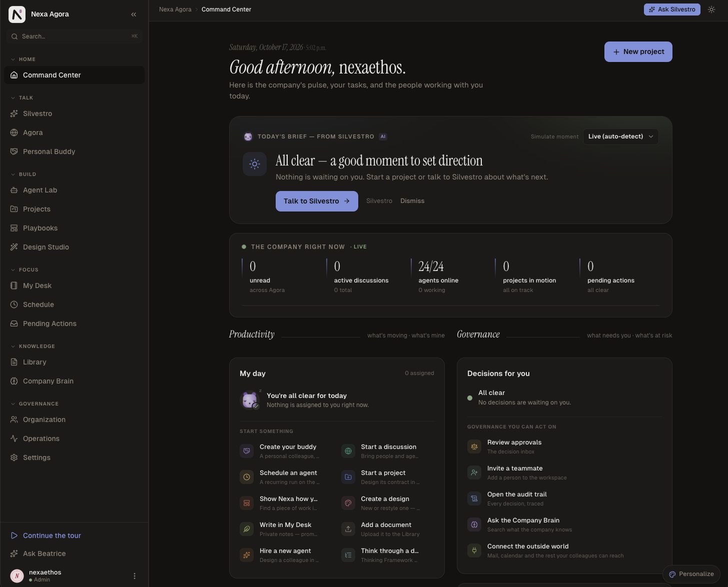The image size is (728, 587).
Task: Collapse the KNOWLEDGE section in sidebar
Action: click(x=33, y=346)
